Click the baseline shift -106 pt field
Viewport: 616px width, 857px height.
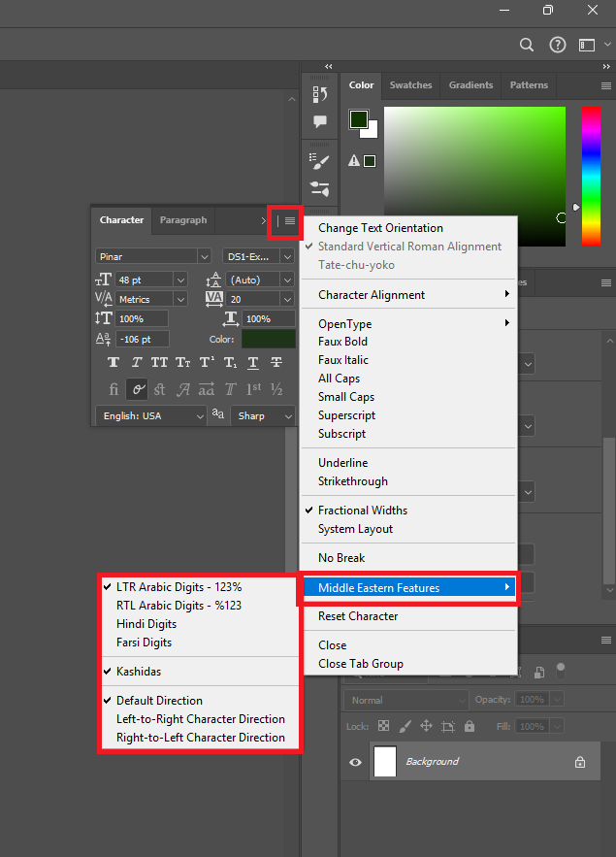[141, 339]
